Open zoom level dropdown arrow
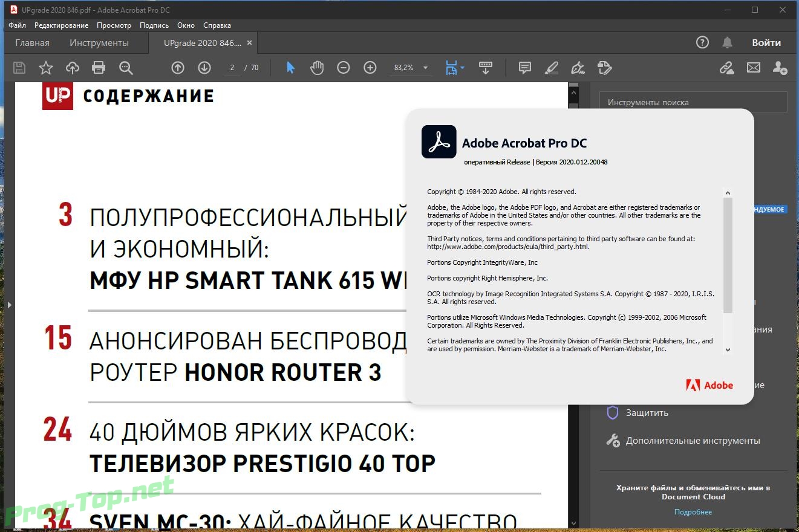The height and width of the screenshot is (532, 799). coord(425,68)
